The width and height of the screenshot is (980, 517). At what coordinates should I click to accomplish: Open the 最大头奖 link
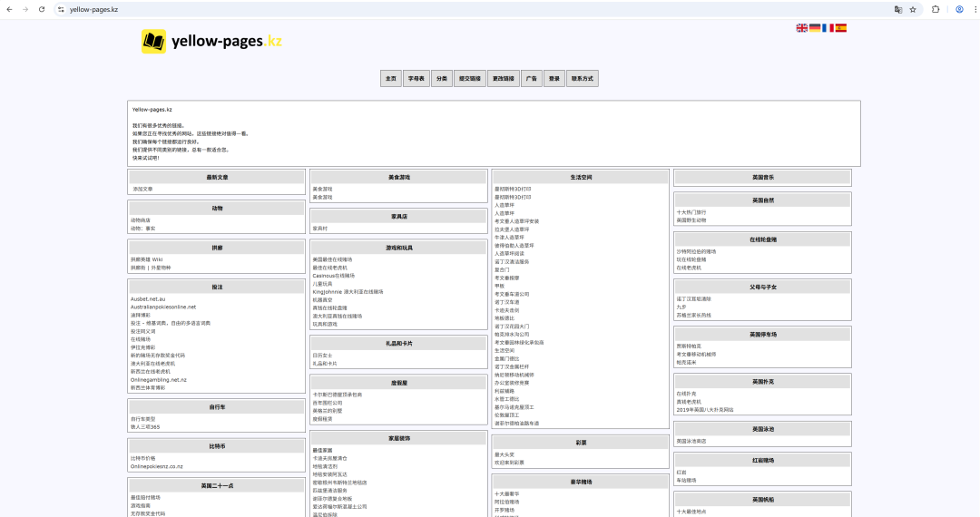click(x=505, y=454)
